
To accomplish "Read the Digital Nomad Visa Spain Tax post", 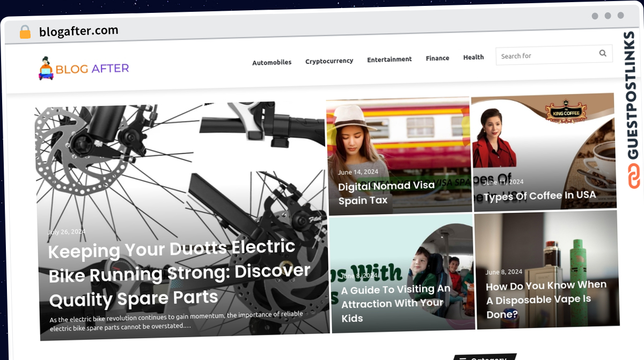I will click(386, 193).
